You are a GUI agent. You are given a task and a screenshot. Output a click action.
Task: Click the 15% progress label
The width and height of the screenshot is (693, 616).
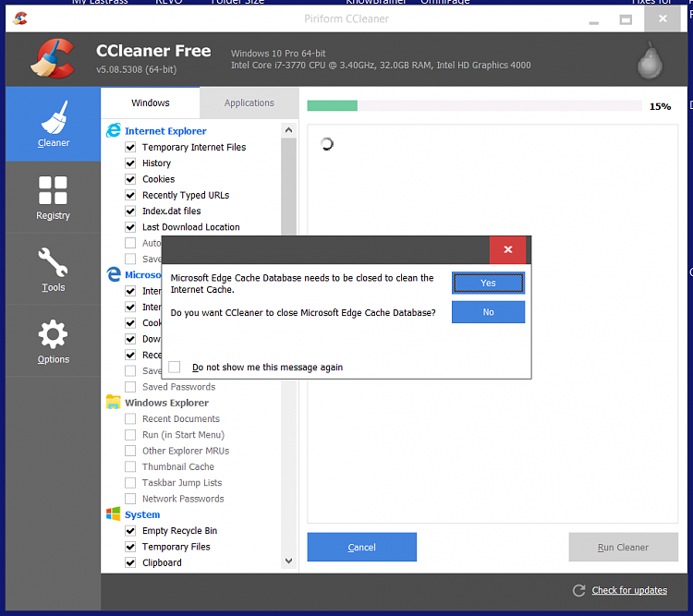(x=660, y=106)
